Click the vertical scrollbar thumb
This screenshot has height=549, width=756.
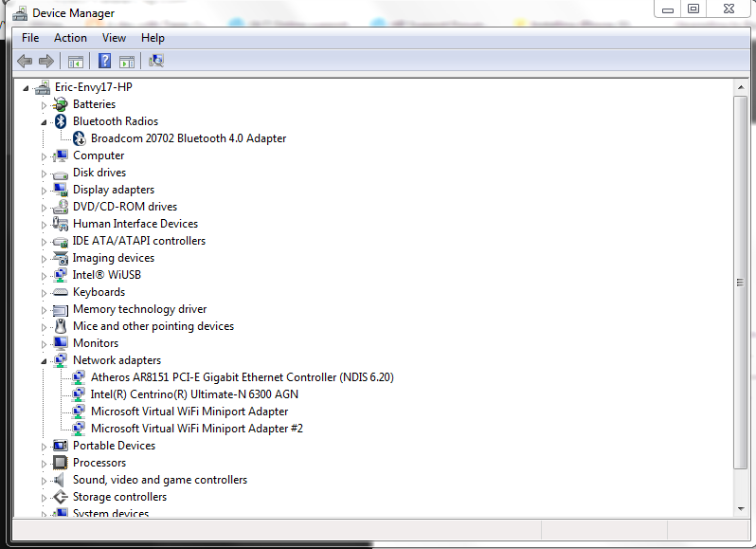click(741, 283)
